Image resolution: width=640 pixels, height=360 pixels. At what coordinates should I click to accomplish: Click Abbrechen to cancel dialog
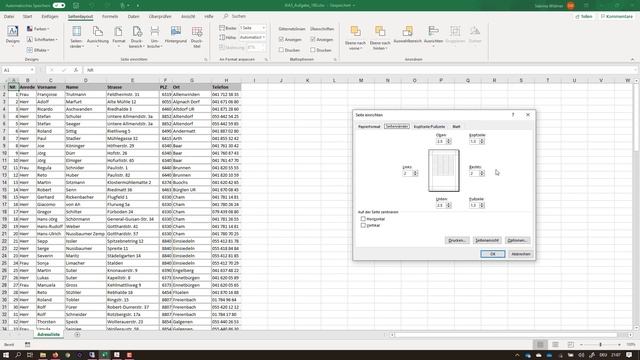click(520, 254)
